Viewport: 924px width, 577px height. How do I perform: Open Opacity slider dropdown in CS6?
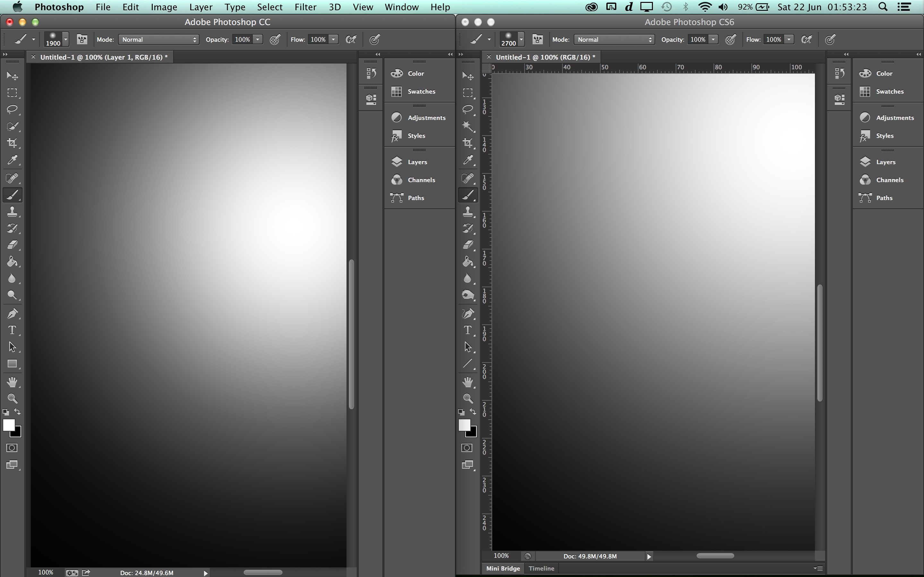click(x=713, y=39)
